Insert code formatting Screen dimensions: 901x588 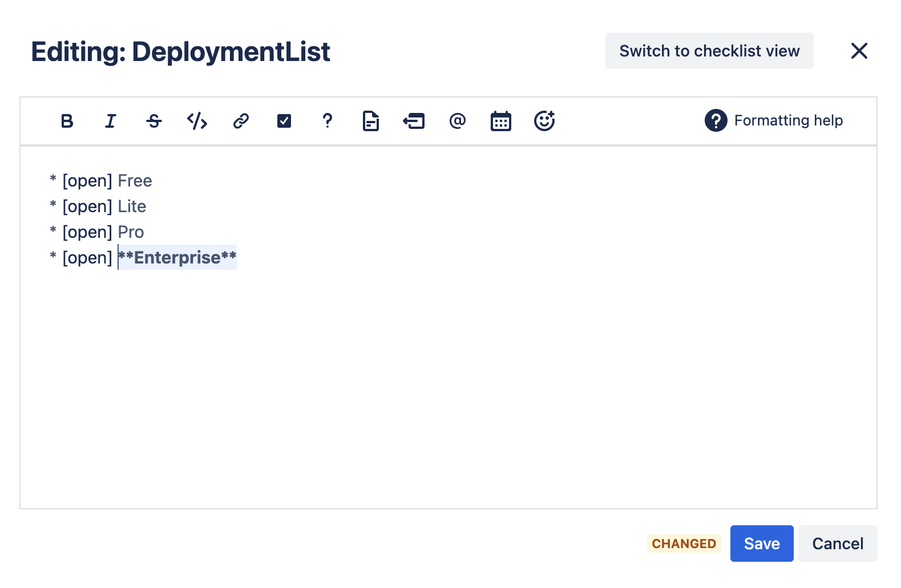click(x=197, y=121)
